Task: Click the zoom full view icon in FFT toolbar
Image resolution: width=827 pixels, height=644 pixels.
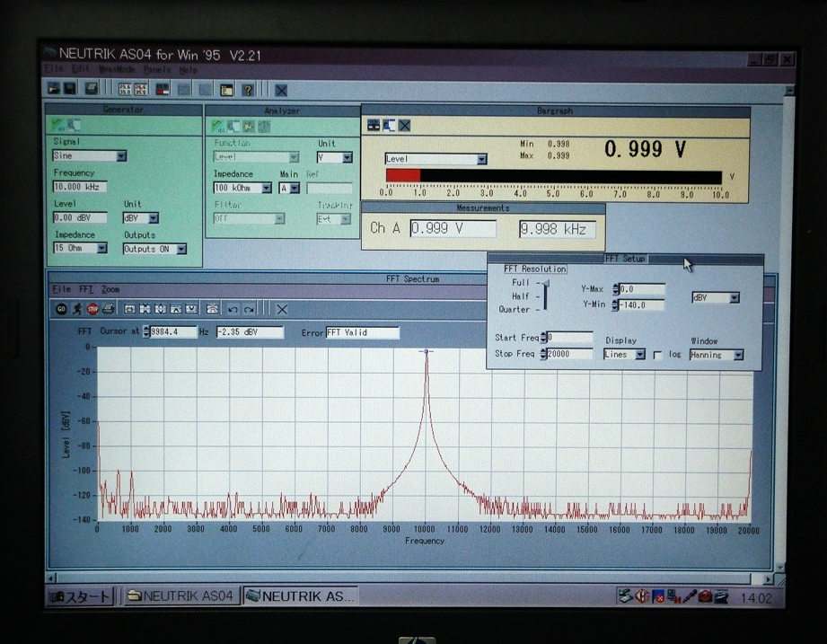Action: pyautogui.click(x=129, y=309)
